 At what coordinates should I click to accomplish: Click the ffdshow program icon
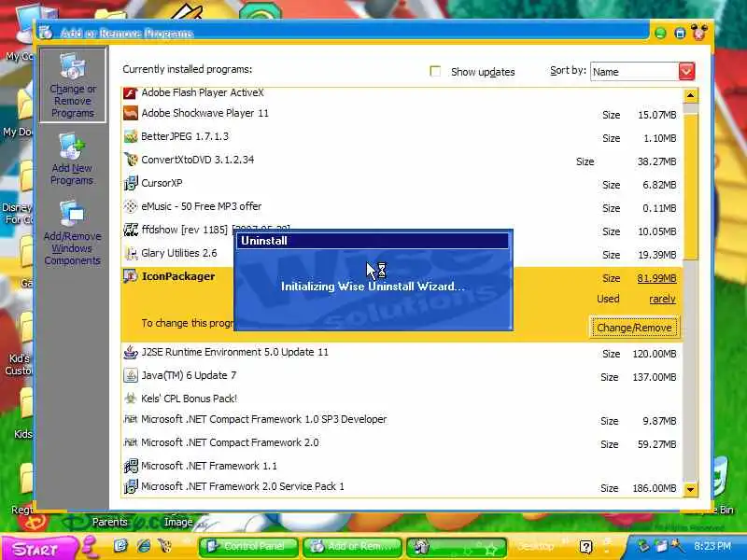(131, 230)
